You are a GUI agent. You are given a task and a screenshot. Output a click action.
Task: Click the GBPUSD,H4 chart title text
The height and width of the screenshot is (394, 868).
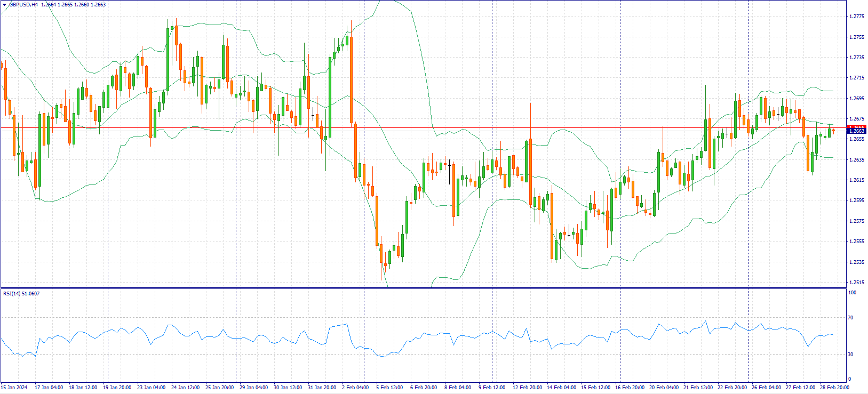23,5
